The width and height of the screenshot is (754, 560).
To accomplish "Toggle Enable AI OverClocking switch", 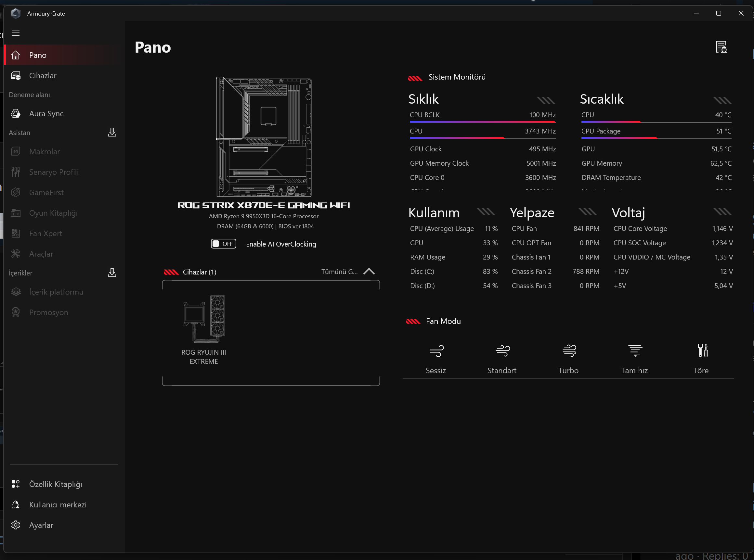I will click(x=224, y=244).
